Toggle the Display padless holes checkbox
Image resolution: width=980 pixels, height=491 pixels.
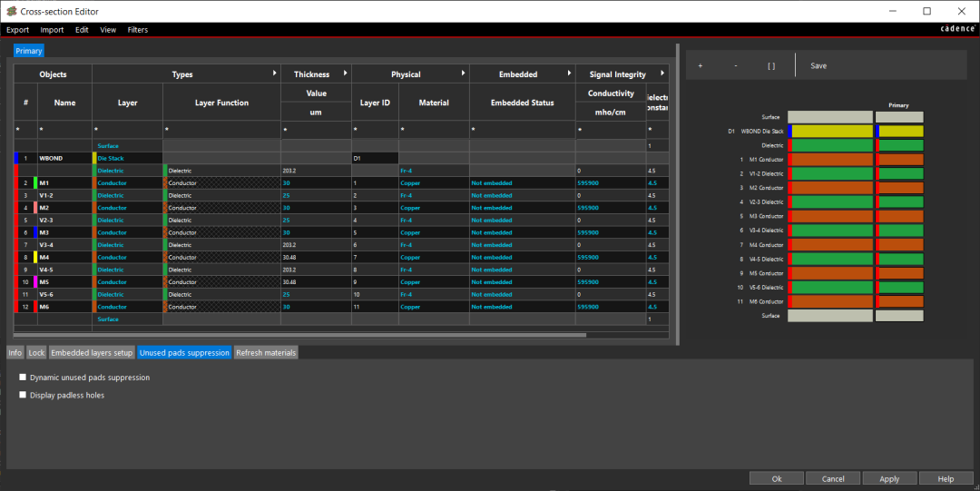(x=23, y=396)
